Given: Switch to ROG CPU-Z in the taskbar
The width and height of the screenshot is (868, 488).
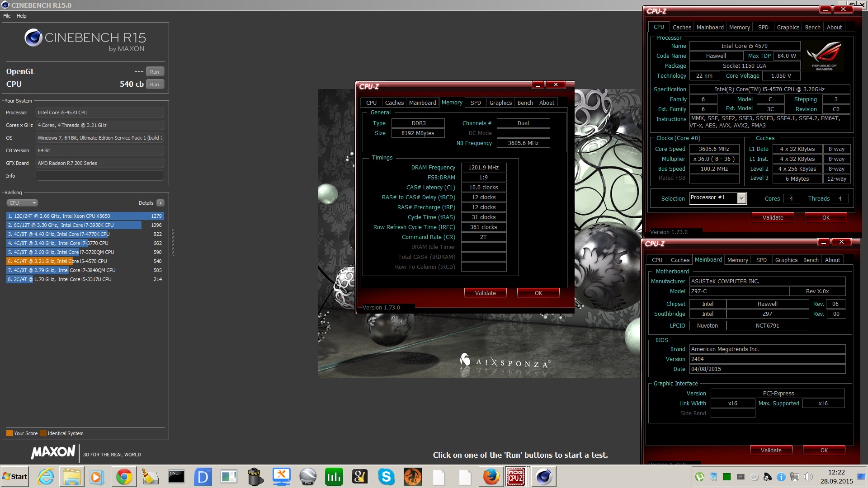Looking at the screenshot, I should click(516, 477).
